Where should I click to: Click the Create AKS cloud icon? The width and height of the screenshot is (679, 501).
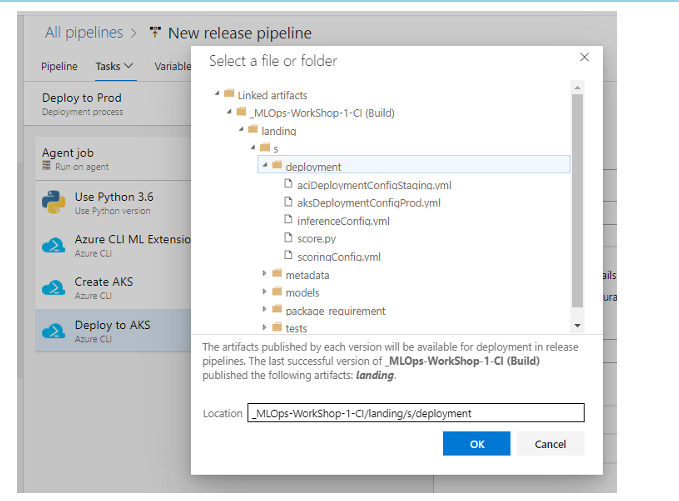coord(53,288)
